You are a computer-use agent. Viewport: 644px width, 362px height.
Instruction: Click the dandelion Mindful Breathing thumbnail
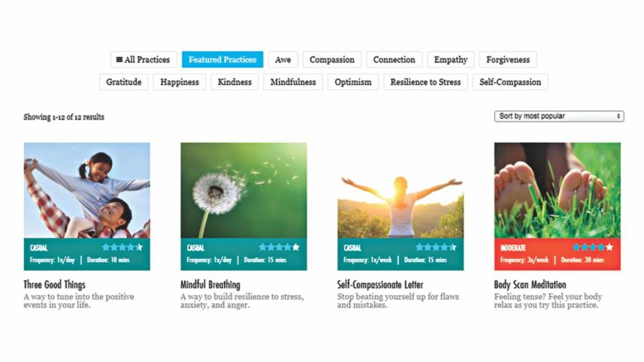coord(243,190)
